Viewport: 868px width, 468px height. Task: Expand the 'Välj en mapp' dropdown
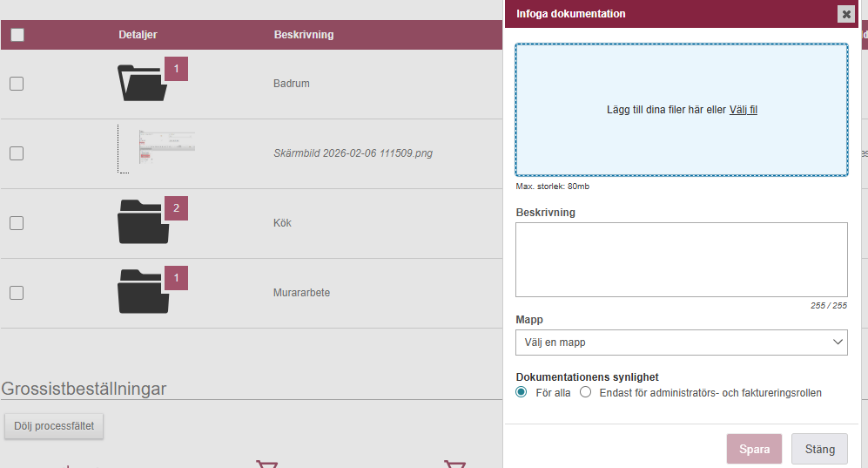(681, 343)
